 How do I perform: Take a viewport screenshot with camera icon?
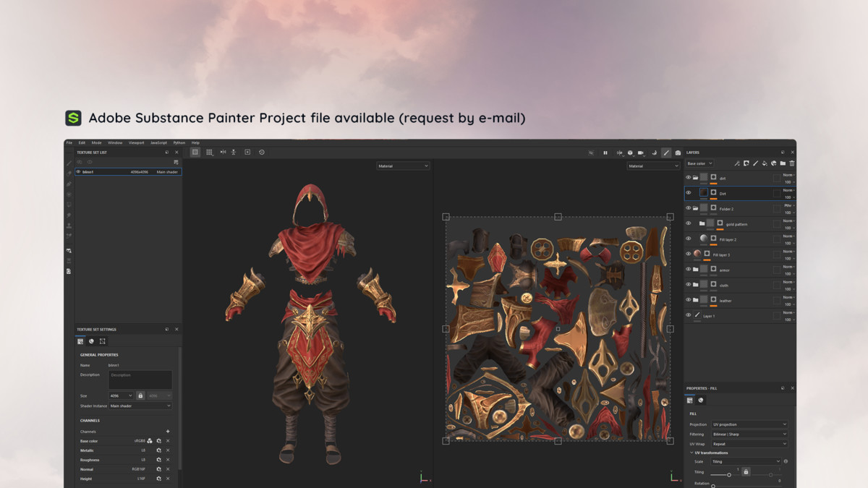click(x=678, y=153)
